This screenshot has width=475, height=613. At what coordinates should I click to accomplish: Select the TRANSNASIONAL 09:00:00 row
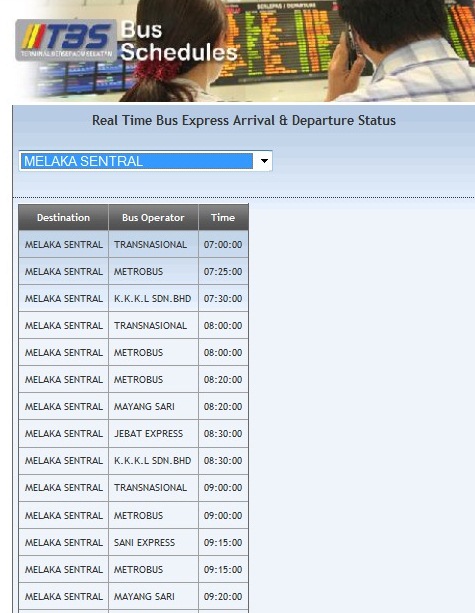point(133,488)
